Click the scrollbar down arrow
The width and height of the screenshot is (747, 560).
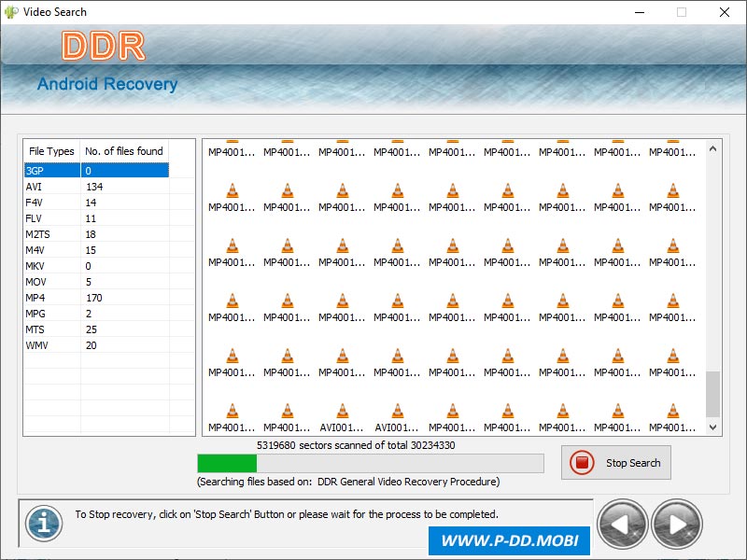712,427
